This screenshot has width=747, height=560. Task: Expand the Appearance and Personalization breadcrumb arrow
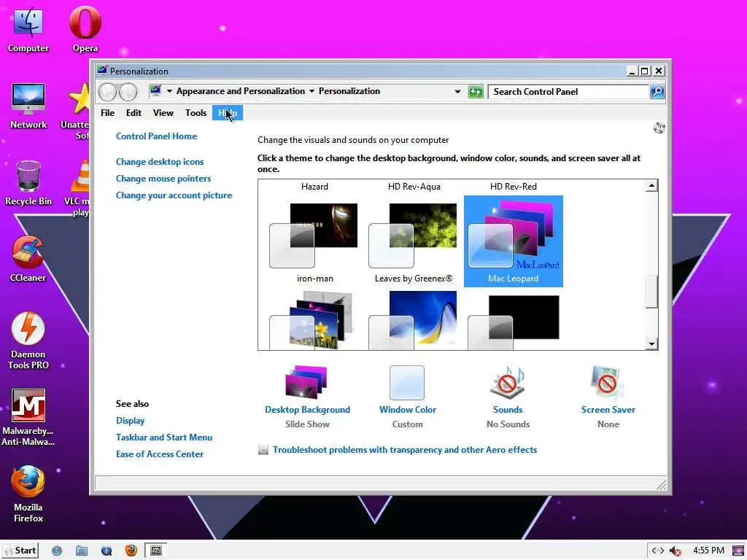tap(311, 91)
